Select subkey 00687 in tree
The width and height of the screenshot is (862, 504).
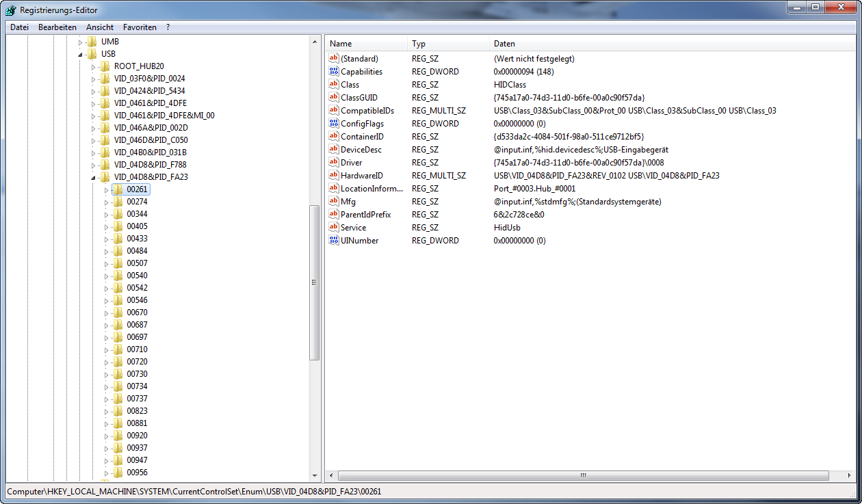pyautogui.click(x=137, y=325)
